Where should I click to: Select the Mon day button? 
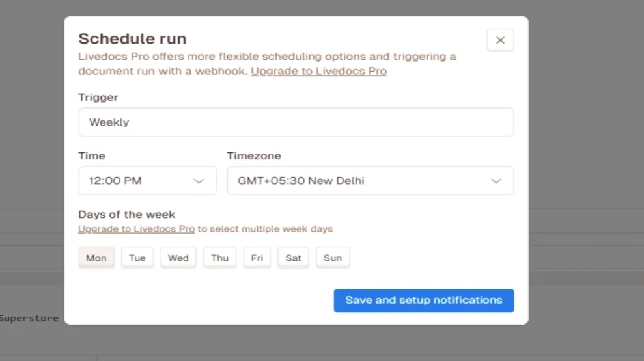click(x=96, y=258)
